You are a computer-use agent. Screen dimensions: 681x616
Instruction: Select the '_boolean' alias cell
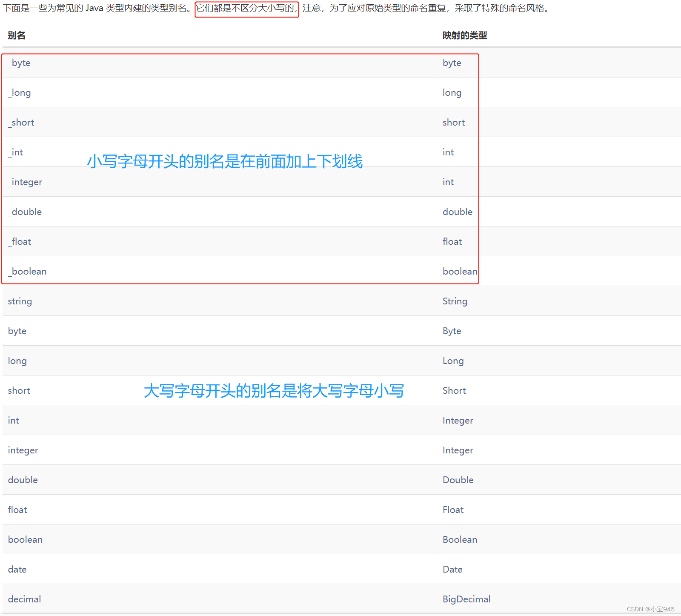tap(27, 272)
